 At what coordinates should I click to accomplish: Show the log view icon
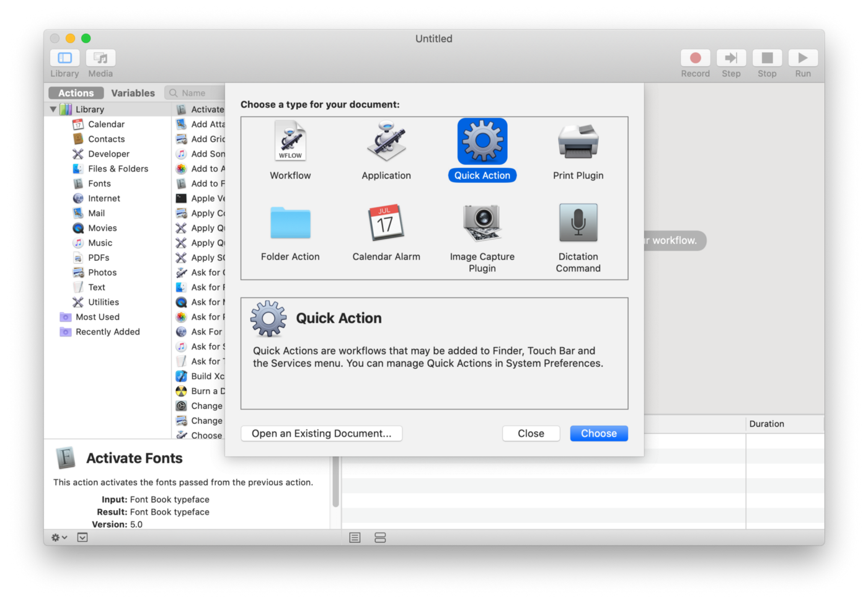click(355, 537)
